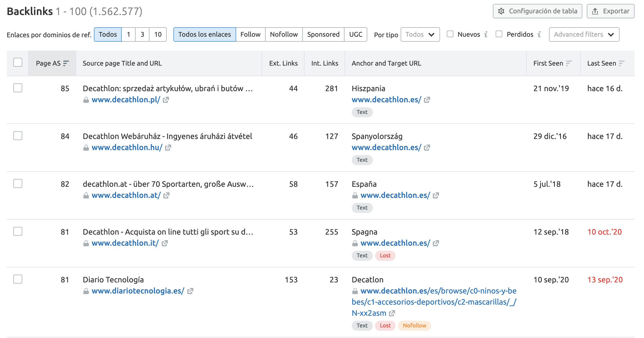Enable the Nuevos checkbox filter
Image resolution: width=644 pixels, height=338 pixels.
(x=451, y=34)
